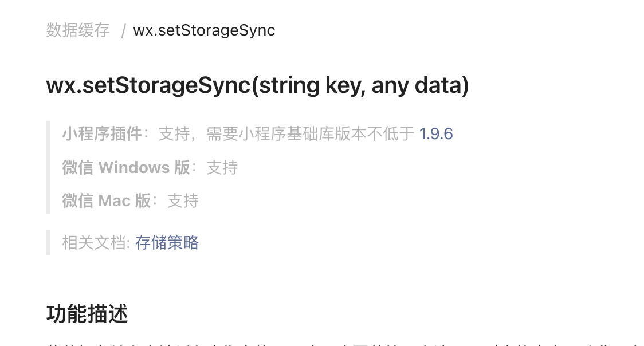Image resolution: width=644 pixels, height=346 pixels.
Task: Click the 数据缓存 breadcrumb link
Action: (78, 30)
